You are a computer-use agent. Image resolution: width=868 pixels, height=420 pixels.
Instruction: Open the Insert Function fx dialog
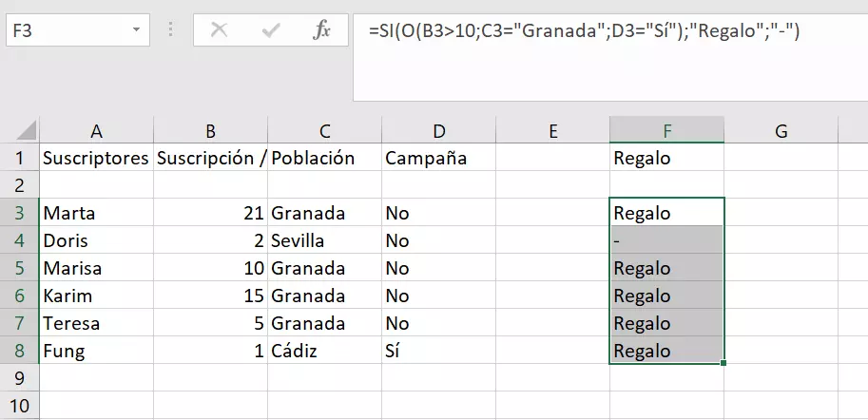(321, 30)
